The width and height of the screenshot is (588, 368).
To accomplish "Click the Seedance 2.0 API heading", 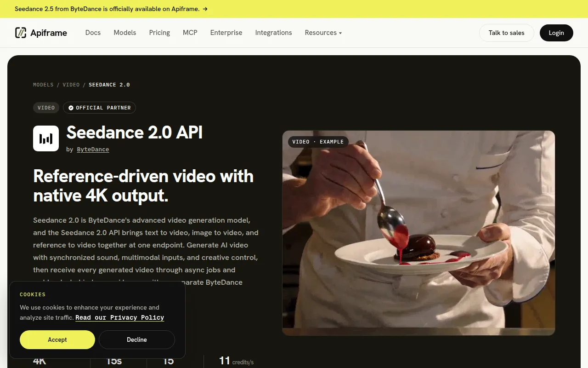I will [x=135, y=132].
